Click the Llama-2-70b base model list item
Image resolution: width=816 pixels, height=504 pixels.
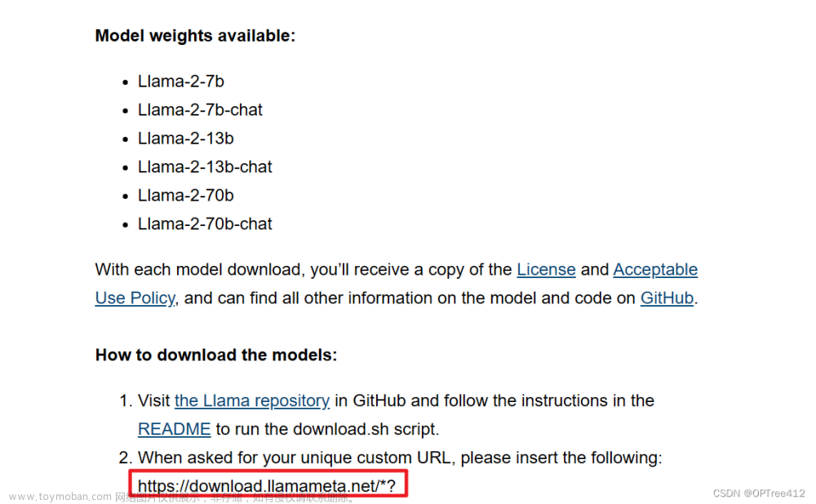[186, 196]
